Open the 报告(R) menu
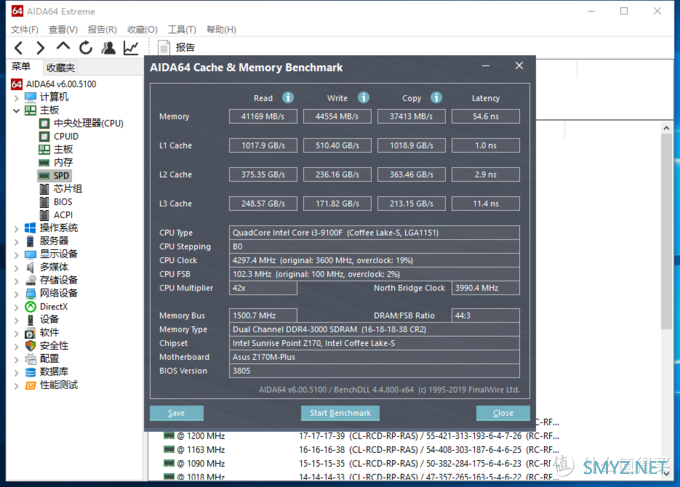This screenshot has width=680, height=487. [102, 29]
